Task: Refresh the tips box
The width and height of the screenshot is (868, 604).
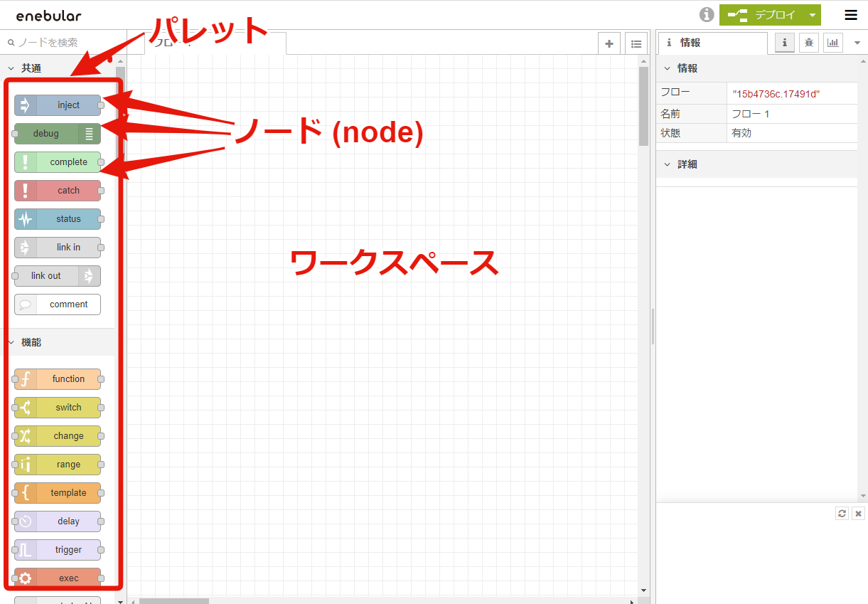Action: point(842,514)
